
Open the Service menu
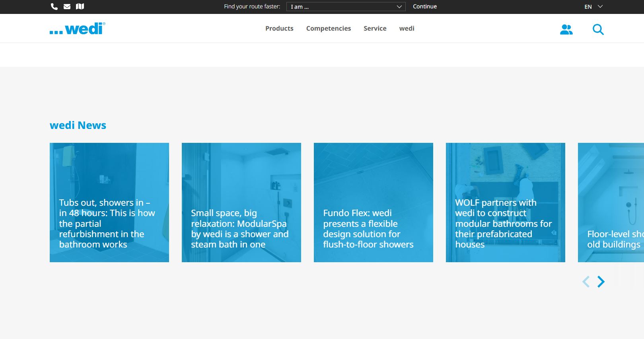pyautogui.click(x=375, y=28)
